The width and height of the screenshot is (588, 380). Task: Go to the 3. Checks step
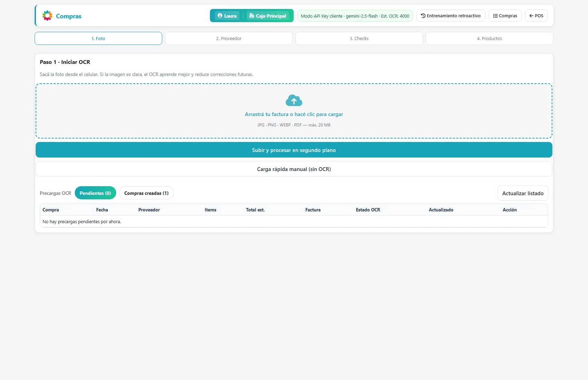(x=359, y=38)
